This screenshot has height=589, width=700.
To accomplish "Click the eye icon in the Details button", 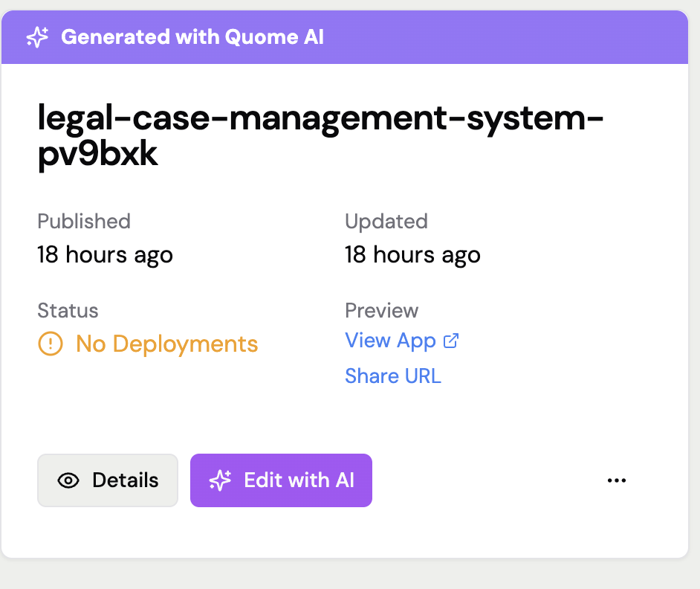I will [x=68, y=480].
